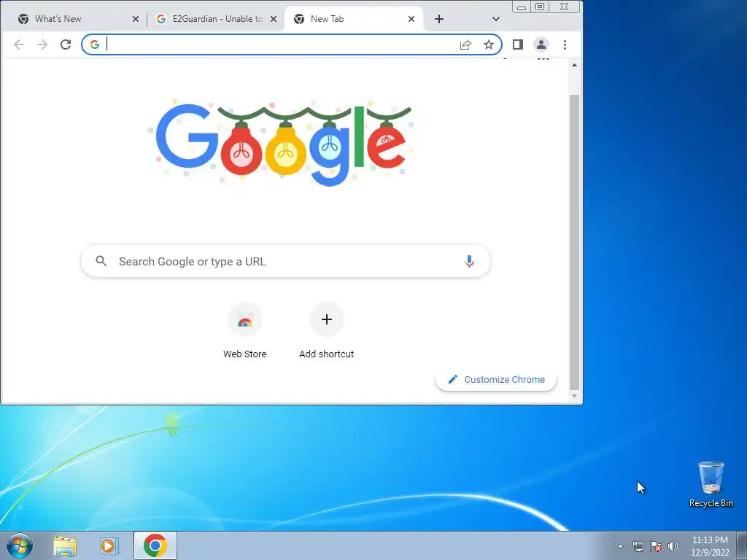Click the vertical scrollbar thumb
Screen dimensions: 747x560
(x=575, y=242)
